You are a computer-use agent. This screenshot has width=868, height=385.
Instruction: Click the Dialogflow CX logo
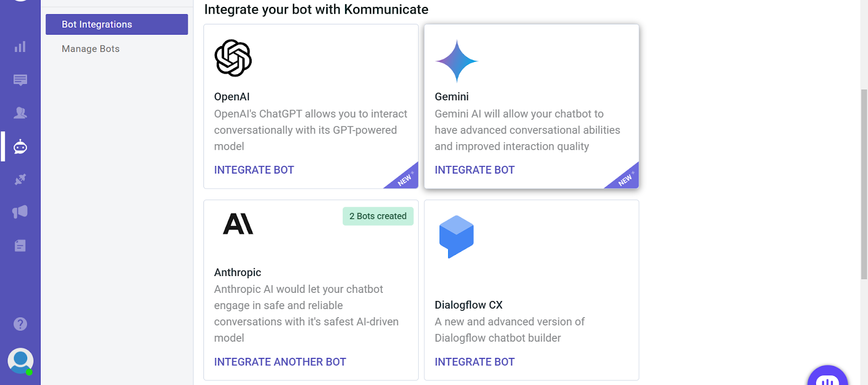click(456, 236)
